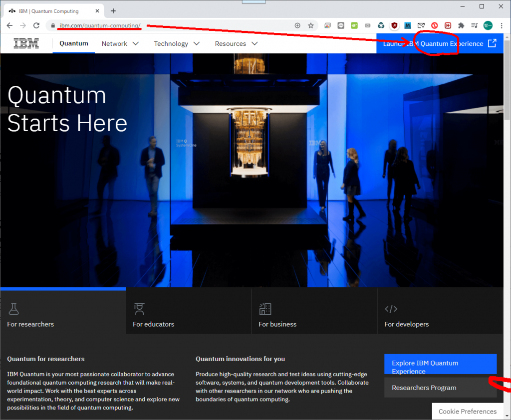Open the Chrome profile avatar
The height and width of the screenshot is (420, 511).
[488, 25]
